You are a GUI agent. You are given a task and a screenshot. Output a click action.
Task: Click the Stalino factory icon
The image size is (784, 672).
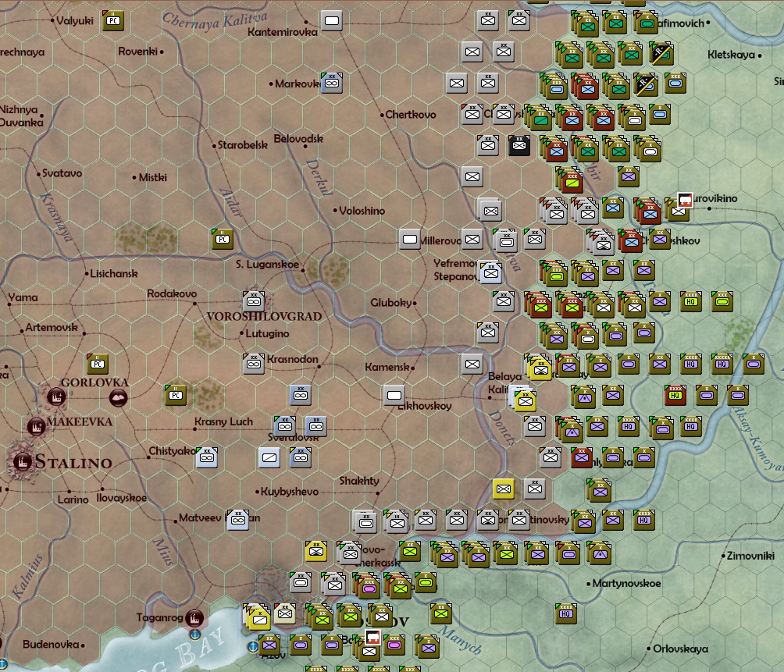tap(22, 461)
